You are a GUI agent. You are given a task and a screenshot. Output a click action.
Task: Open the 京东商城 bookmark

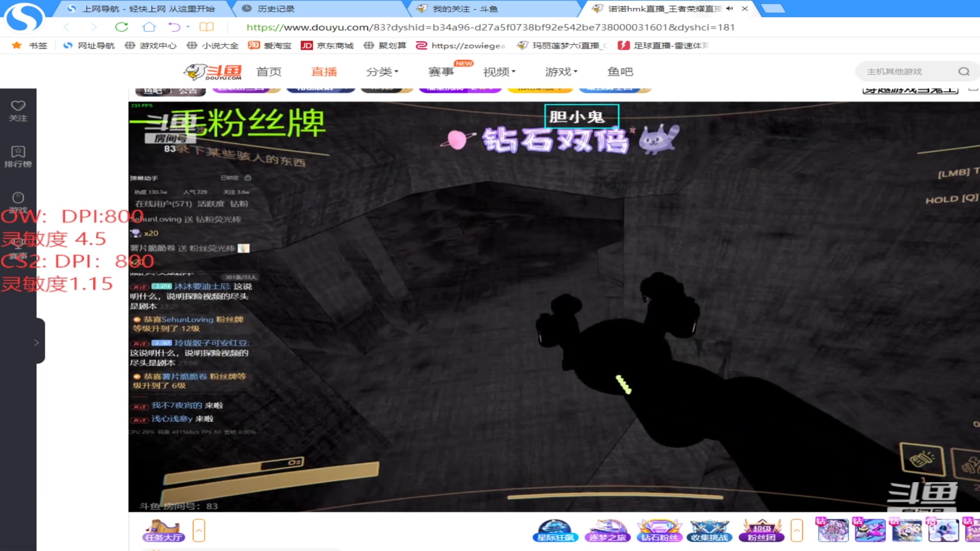tap(327, 45)
